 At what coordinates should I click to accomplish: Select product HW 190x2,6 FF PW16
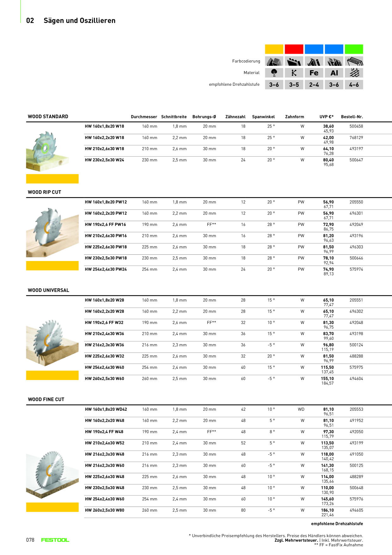click(105, 225)
